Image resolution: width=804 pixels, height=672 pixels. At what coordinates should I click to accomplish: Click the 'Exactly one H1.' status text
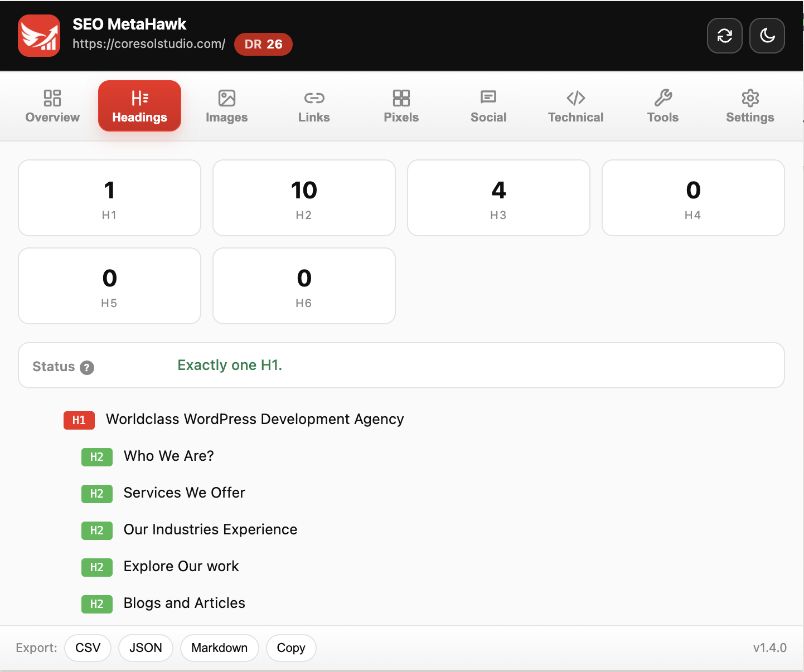[x=230, y=365]
